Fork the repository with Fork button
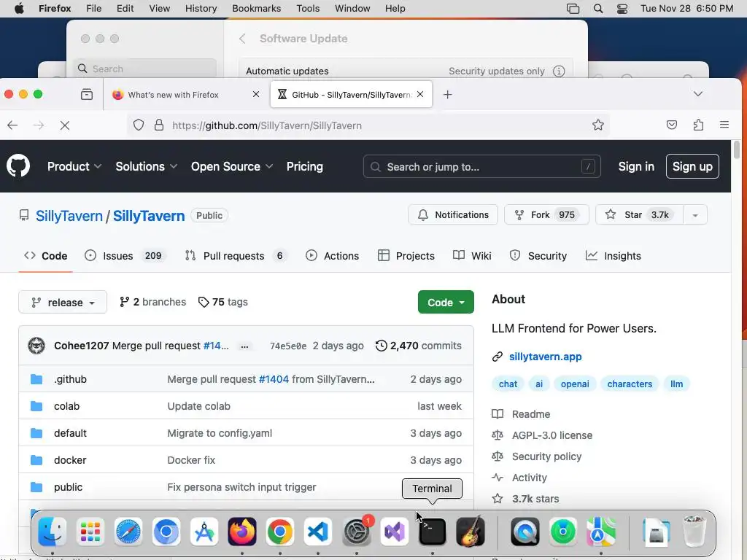747x560 pixels. 546,215
